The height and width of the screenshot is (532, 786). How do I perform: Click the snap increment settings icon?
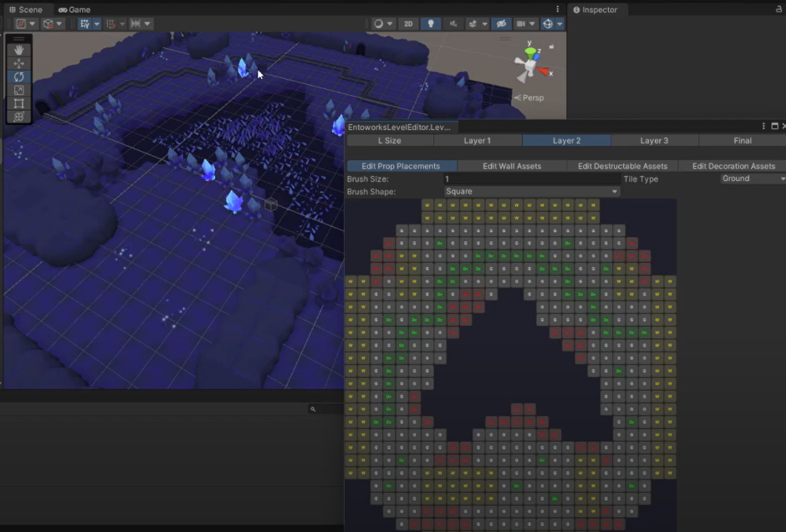(x=135, y=24)
